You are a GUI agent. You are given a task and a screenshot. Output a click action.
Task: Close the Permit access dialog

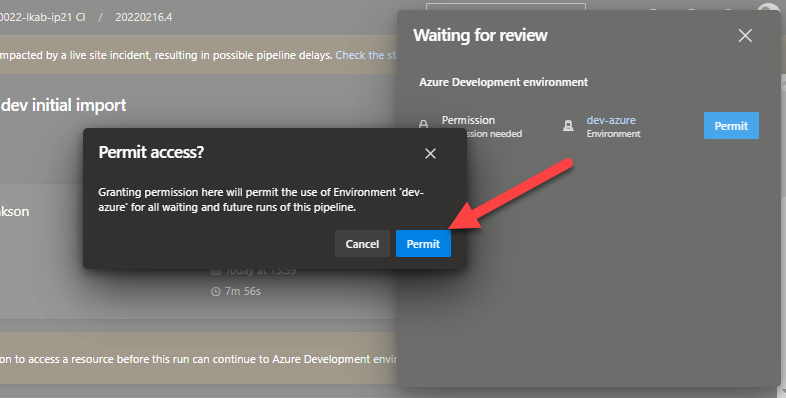point(430,153)
